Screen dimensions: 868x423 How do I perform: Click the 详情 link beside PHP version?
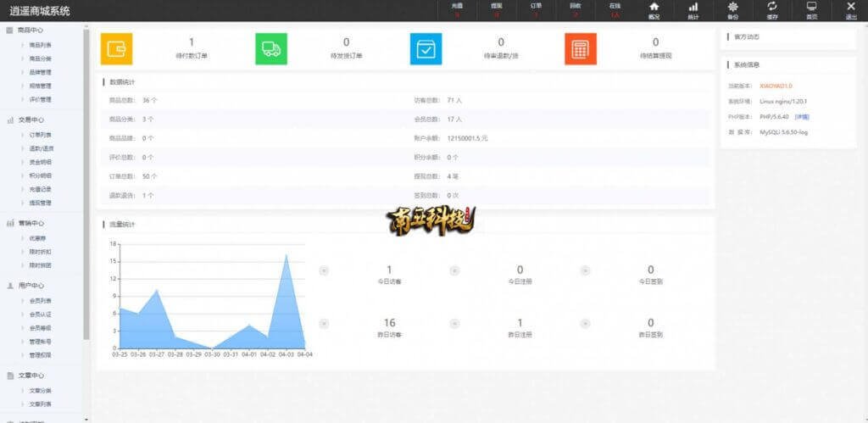coord(801,116)
